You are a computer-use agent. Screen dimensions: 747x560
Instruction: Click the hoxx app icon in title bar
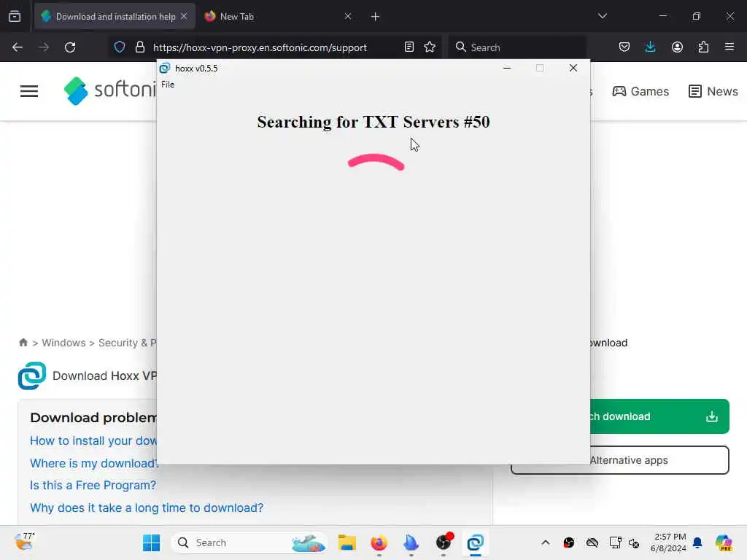pos(165,68)
